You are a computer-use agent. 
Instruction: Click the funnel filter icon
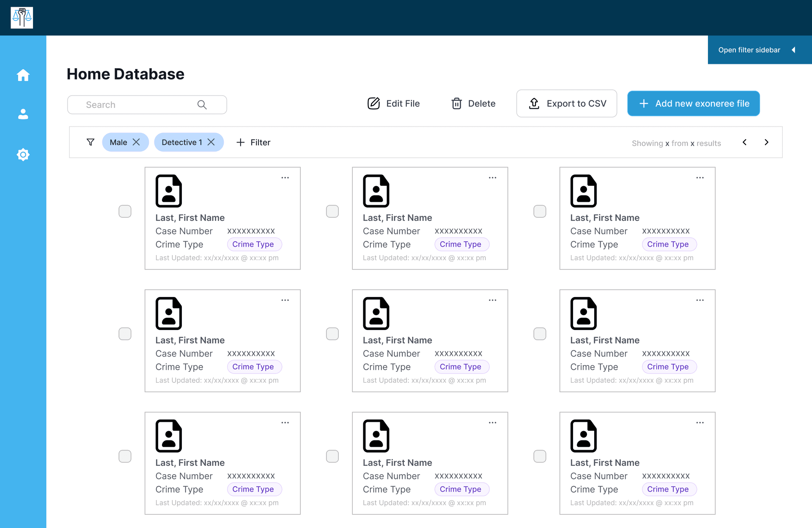pyautogui.click(x=90, y=142)
